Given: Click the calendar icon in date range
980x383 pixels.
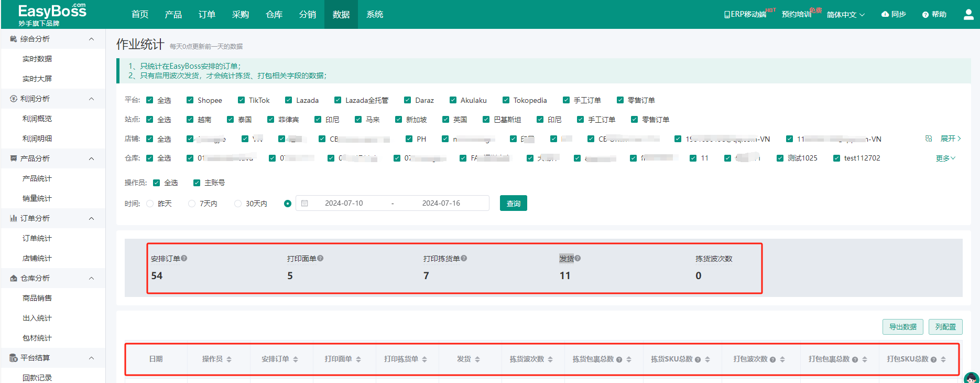Looking at the screenshot, I should point(304,203).
